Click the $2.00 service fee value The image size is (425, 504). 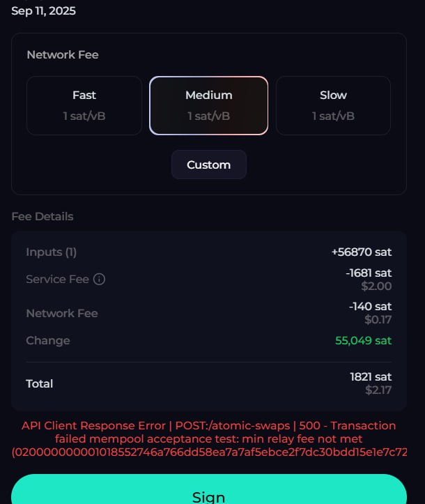(376, 286)
